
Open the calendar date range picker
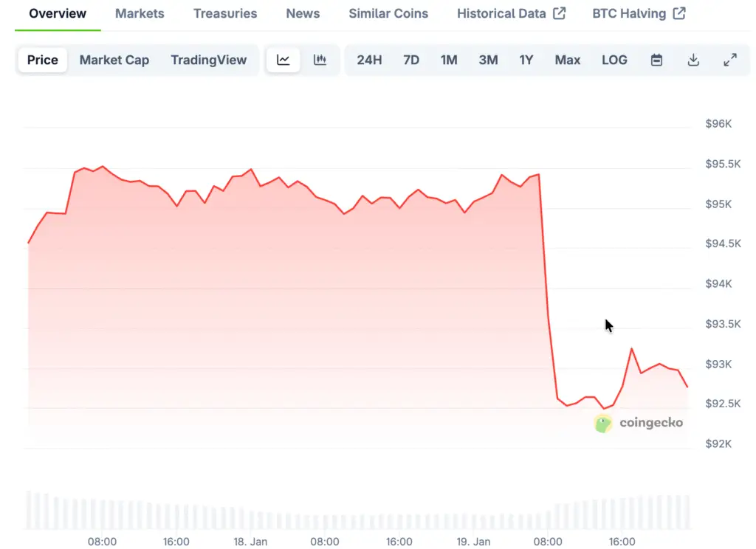pyautogui.click(x=656, y=61)
